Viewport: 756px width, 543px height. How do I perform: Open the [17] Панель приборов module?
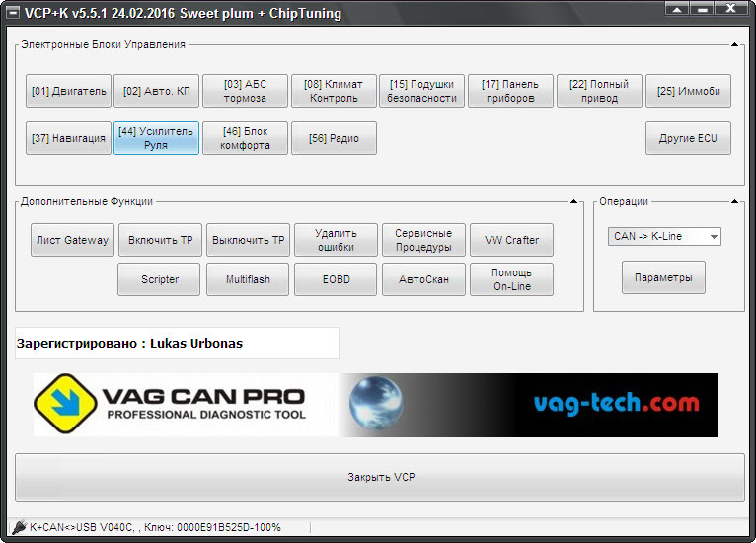[510, 91]
